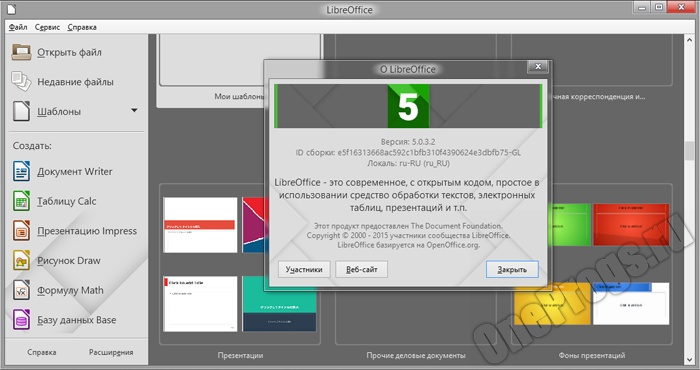Click the Templates page icon
This screenshot has width=700, height=370.
pos(21,111)
